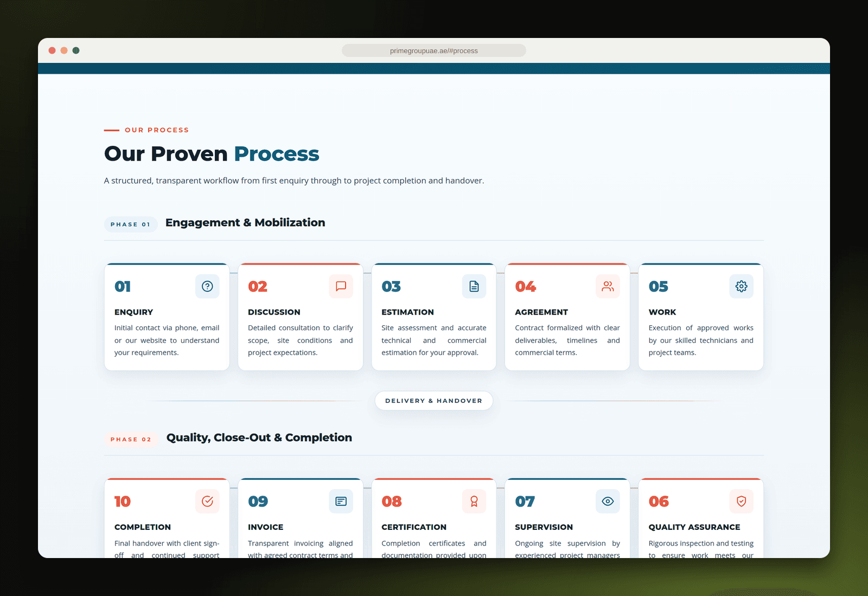Click the COMPLETION card title
The width and height of the screenshot is (868, 596).
click(x=143, y=527)
